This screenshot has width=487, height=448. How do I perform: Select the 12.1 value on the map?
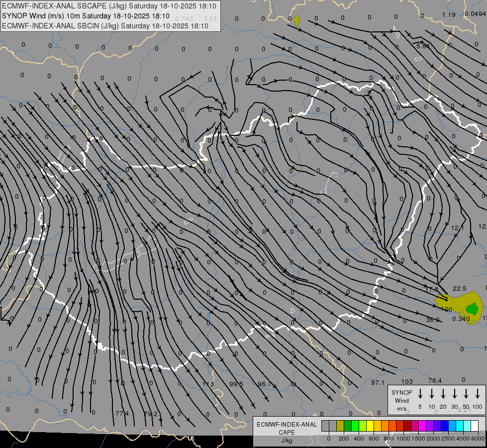pos(457,227)
